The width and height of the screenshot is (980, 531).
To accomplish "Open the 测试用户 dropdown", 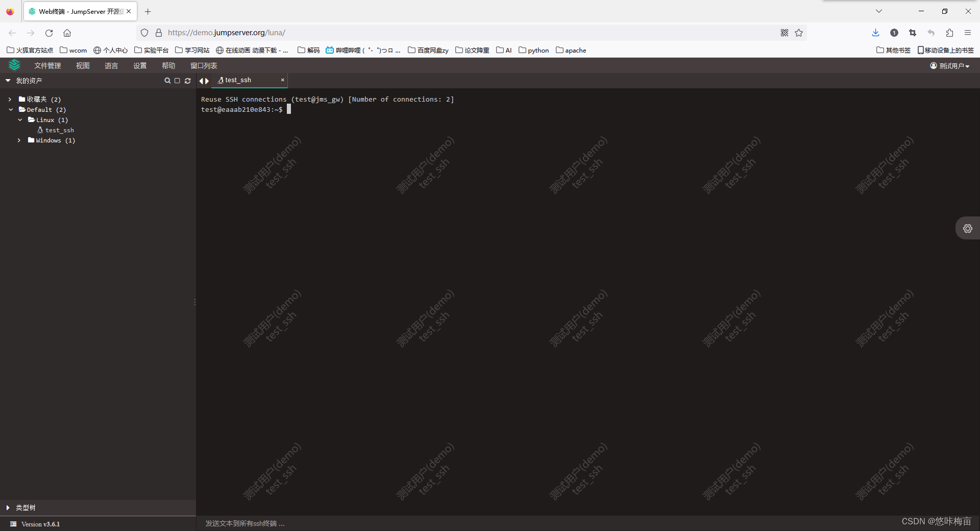I will (x=950, y=66).
